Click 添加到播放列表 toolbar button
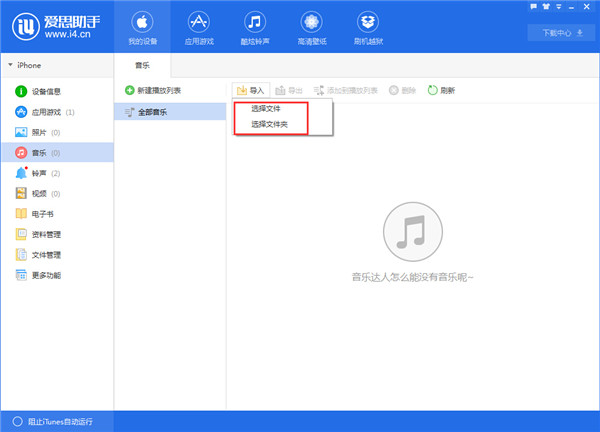This screenshot has height=432, width=600. point(346,90)
